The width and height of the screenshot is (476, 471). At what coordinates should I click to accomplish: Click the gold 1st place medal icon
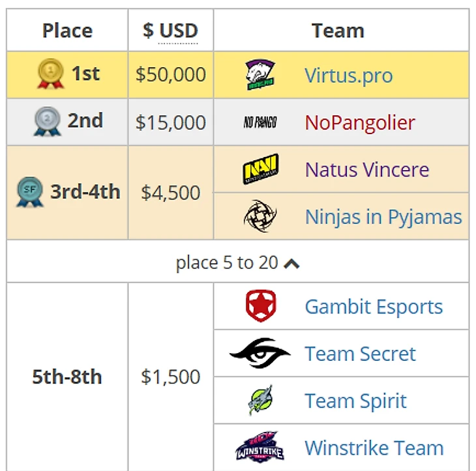tap(51, 74)
